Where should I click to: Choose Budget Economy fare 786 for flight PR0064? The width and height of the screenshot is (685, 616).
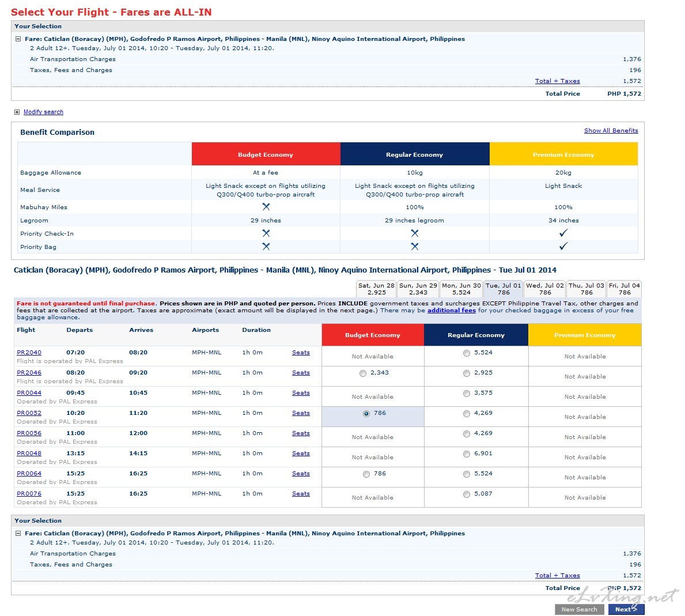[x=366, y=474]
